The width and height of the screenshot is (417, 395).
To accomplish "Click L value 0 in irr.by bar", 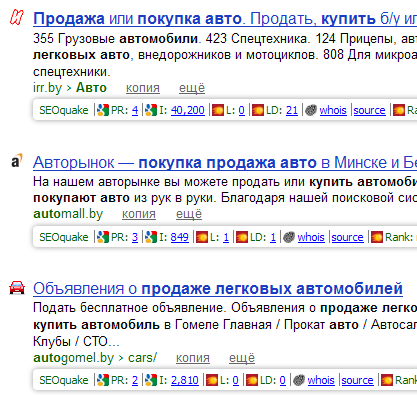I will point(242,110).
